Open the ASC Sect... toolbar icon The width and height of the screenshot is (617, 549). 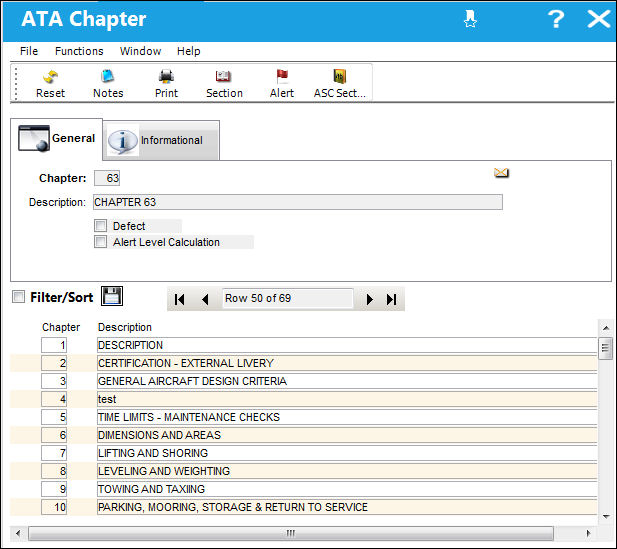340,76
